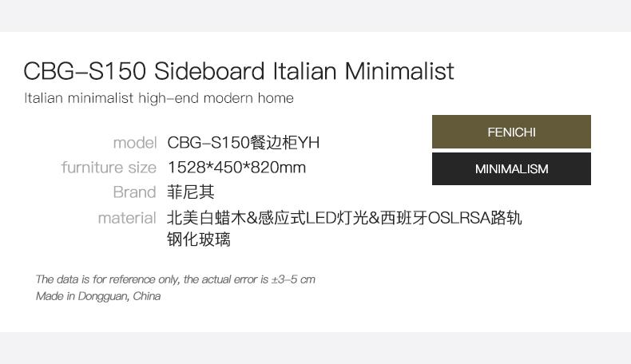631x364 pixels.
Task: Click the furniture size label
Action: pyautogui.click(x=109, y=168)
